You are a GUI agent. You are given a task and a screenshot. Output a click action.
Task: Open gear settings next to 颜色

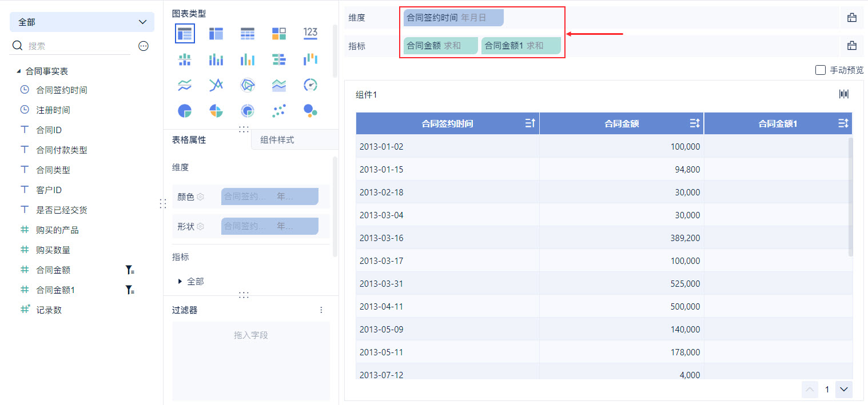point(201,197)
